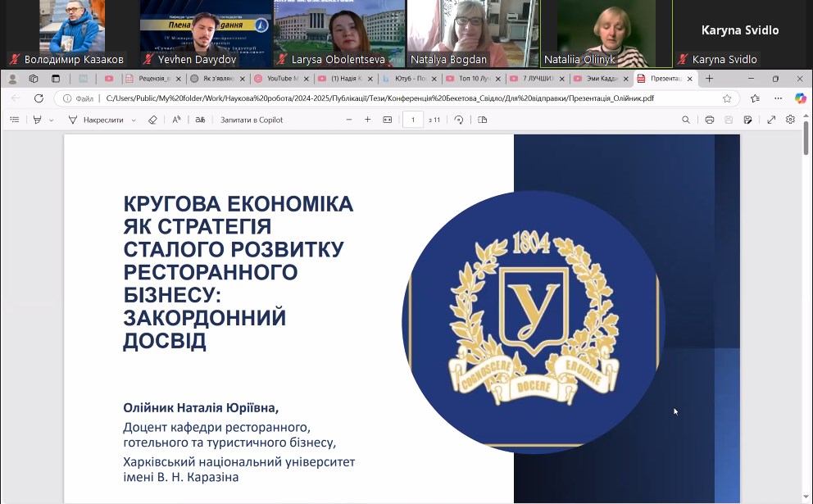Click Запитати в Copilot button
This screenshot has height=504, width=813.
pos(252,120)
